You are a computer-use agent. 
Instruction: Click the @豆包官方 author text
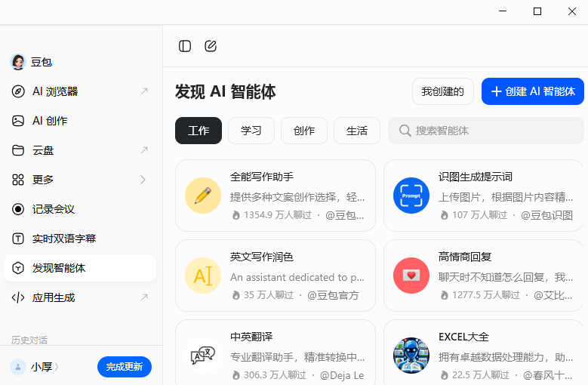pyautogui.click(x=333, y=295)
